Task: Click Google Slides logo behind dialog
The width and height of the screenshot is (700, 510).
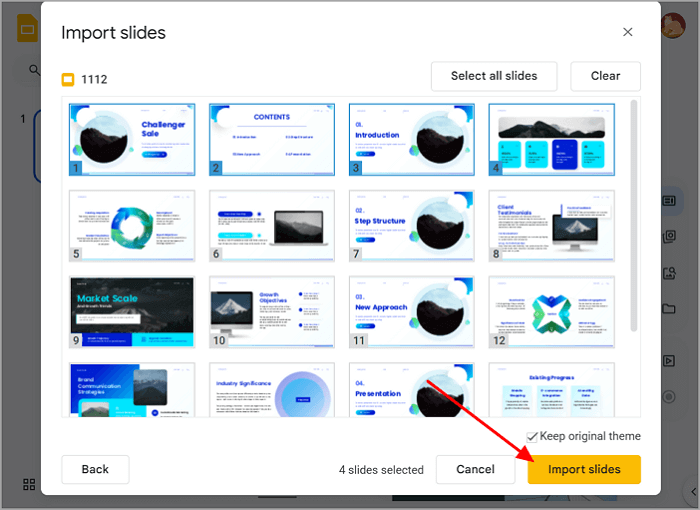Action: (x=28, y=28)
